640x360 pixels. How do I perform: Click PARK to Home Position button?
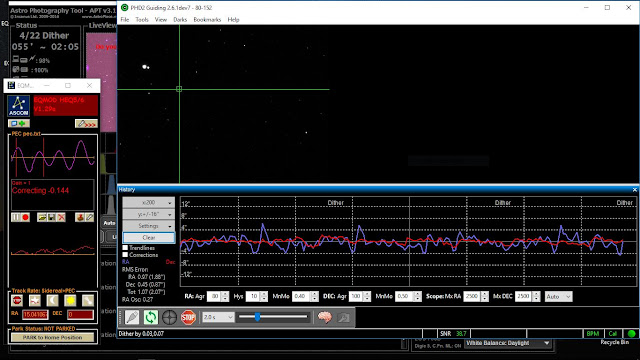point(53,338)
